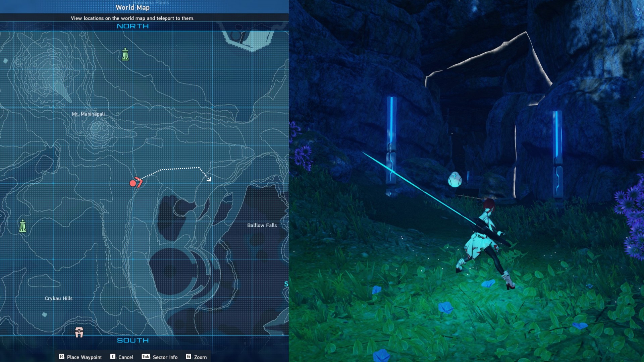Click the small marker in map's upper-left corner
The width and height of the screenshot is (644, 362).
(x=6, y=61)
